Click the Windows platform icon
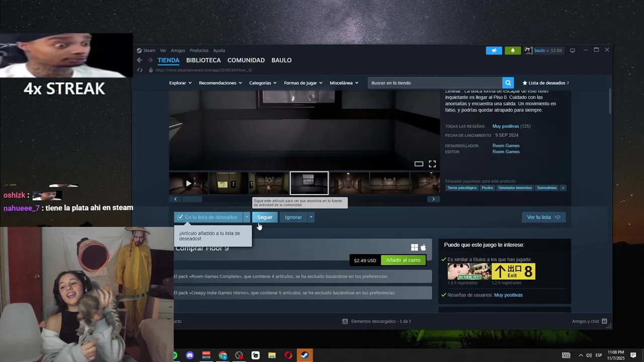Image resolution: width=644 pixels, height=362 pixels. 415,247
